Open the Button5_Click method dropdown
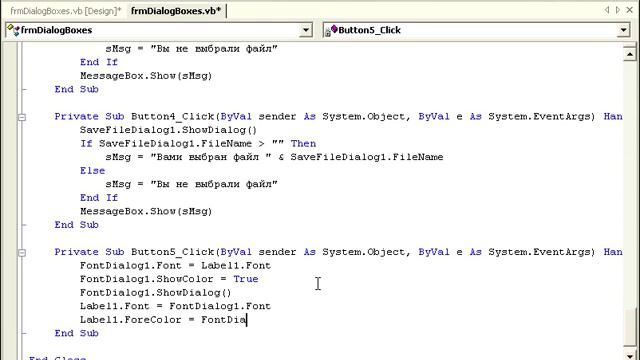The height and width of the screenshot is (360, 640). tap(623, 30)
